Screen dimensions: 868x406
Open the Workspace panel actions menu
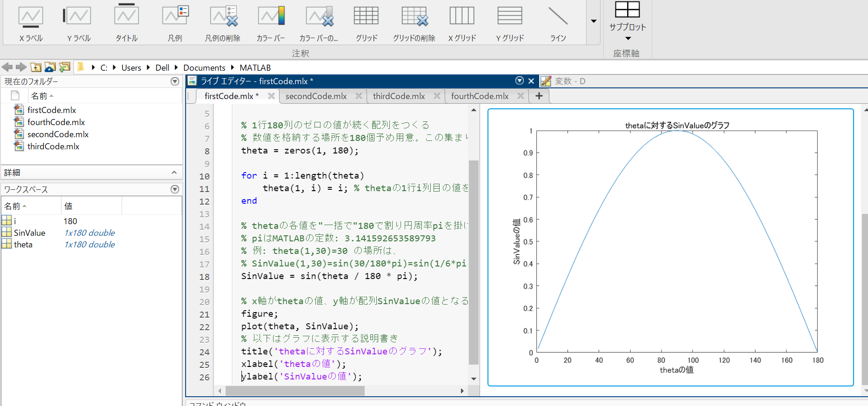(175, 189)
